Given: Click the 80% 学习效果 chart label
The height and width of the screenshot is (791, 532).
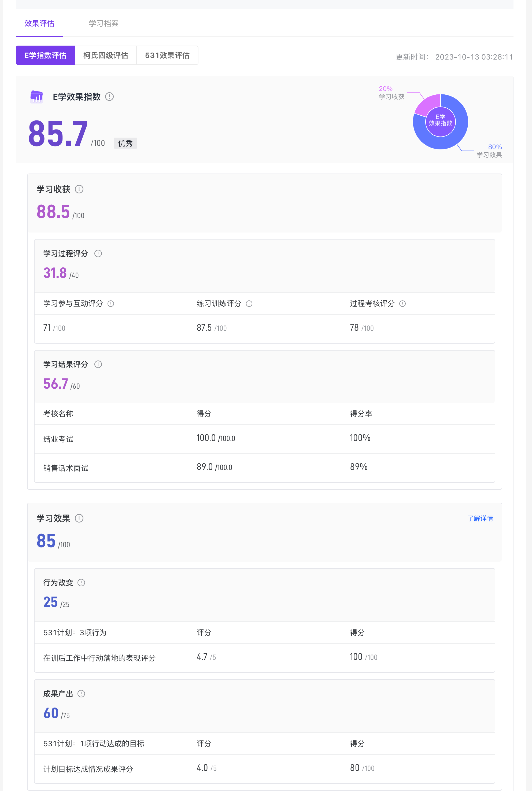Looking at the screenshot, I should click(x=489, y=151).
